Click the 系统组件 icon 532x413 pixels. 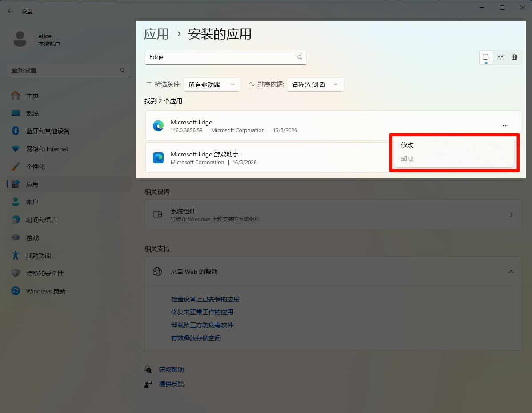click(157, 214)
